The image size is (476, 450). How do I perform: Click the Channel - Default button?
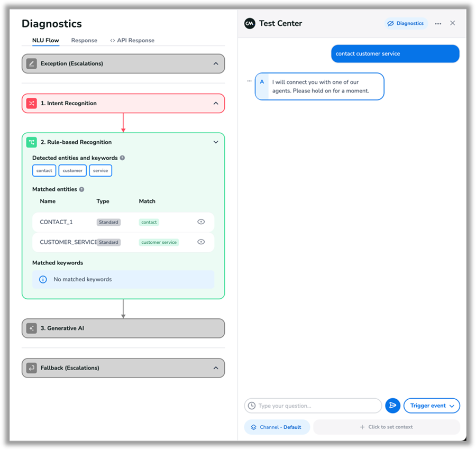point(277,427)
